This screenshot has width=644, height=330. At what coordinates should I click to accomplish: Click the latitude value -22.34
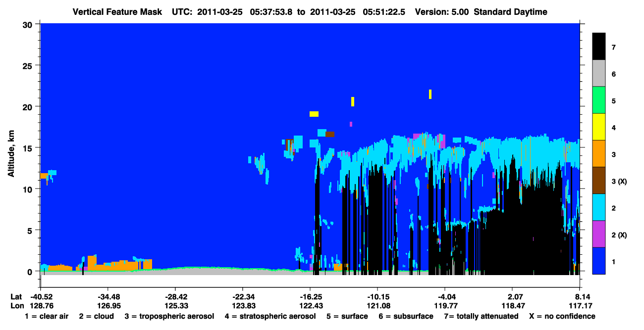pos(243,296)
